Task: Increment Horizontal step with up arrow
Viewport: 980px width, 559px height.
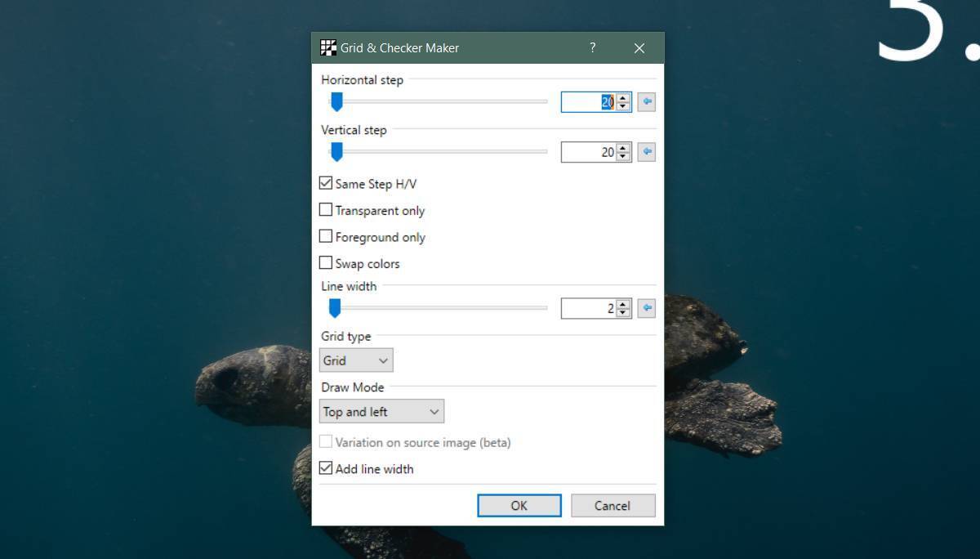Action: click(621, 97)
